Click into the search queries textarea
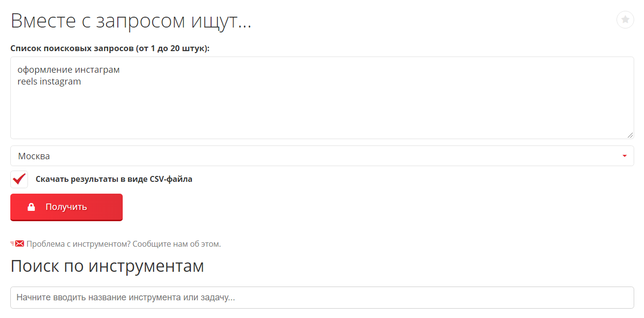The width and height of the screenshot is (644, 318). pyautogui.click(x=322, y=98)
